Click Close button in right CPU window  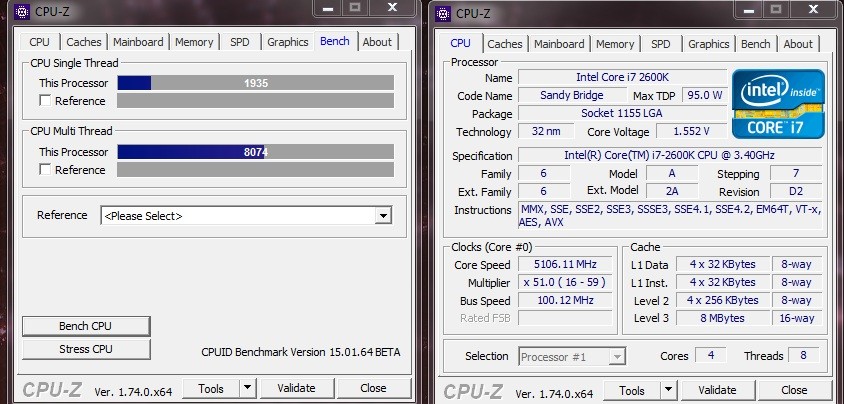tap(794, 390)
